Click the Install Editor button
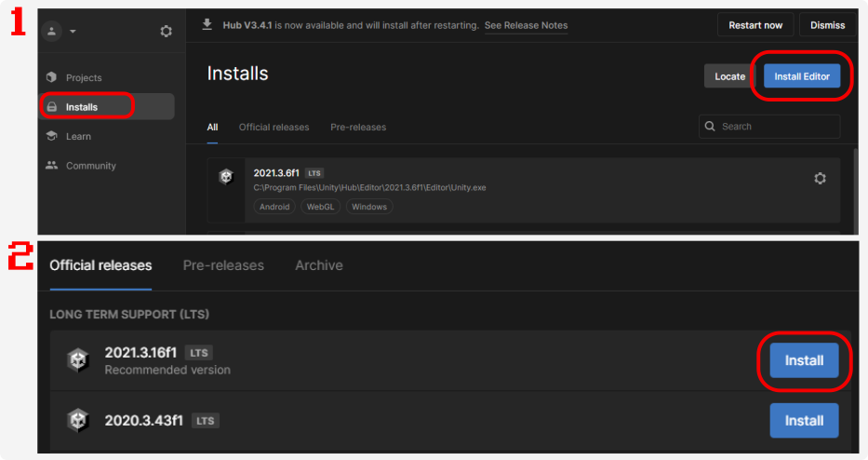This screenshot has width=868, height=460. [802, 76]
